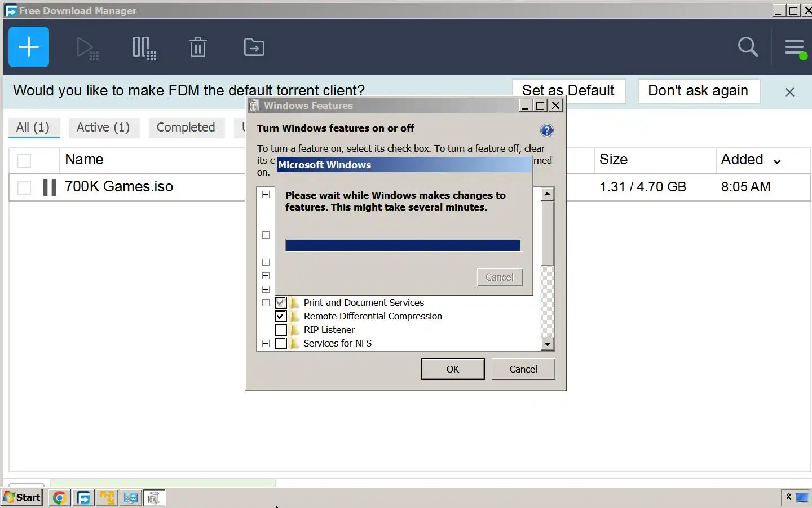Open search with the magnifier icon
The height and width of the screenshot is (508, 812).
[748, 47]
